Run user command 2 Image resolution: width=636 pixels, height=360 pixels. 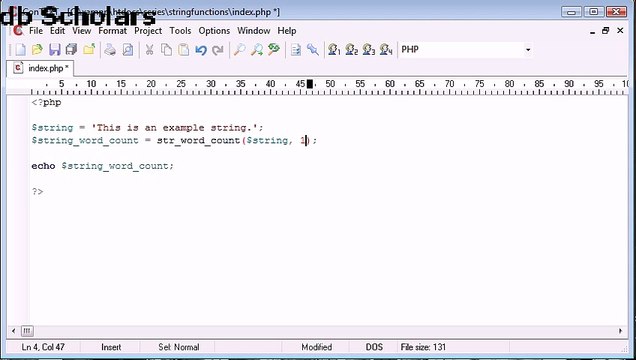pos(352,50)
